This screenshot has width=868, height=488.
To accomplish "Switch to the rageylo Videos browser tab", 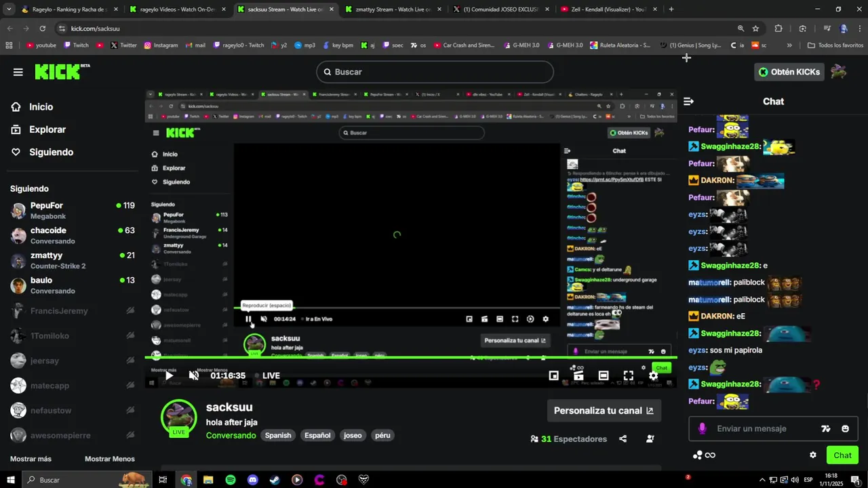I will click(x=176, y=9).
